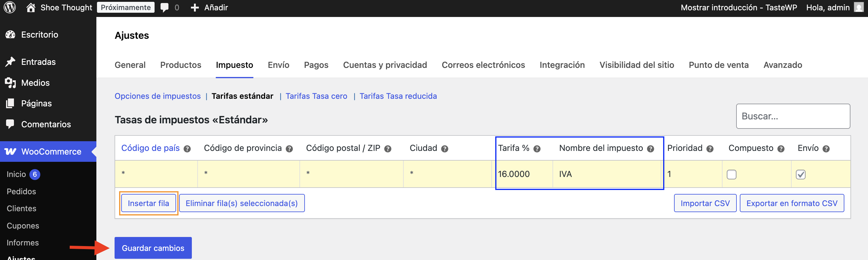The width and height of the screenshot is (868, 260).
Task: Open the Envío settings tab
Action: 278,65
